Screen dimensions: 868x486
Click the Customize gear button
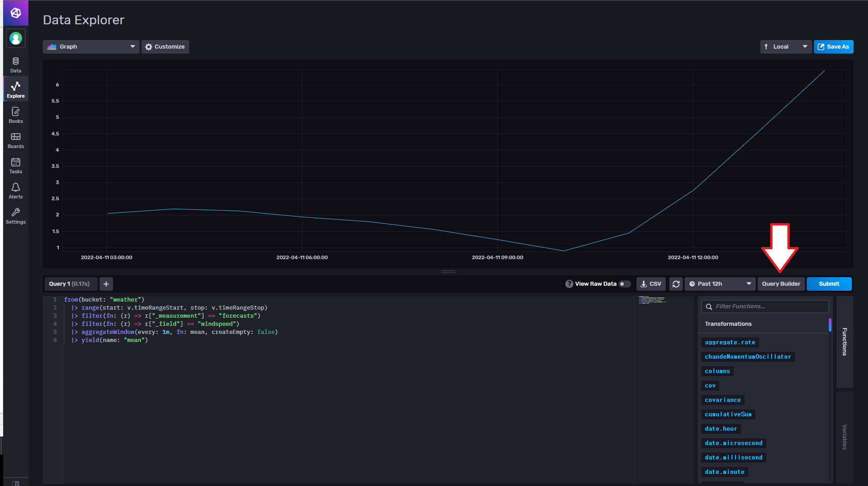coord(165,47)
